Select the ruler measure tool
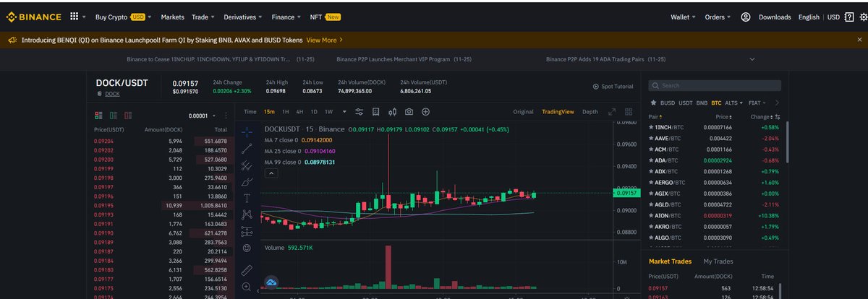 click(x=247, y=270)
